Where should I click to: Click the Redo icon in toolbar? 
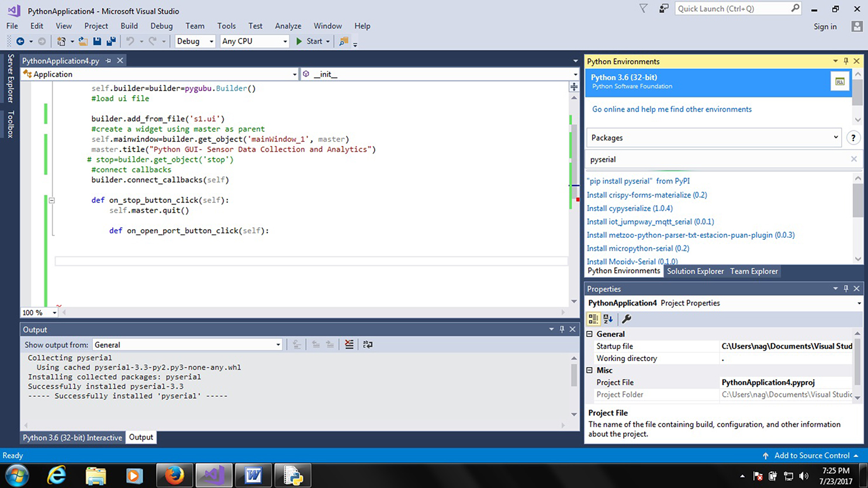click(x=153, y=41)
